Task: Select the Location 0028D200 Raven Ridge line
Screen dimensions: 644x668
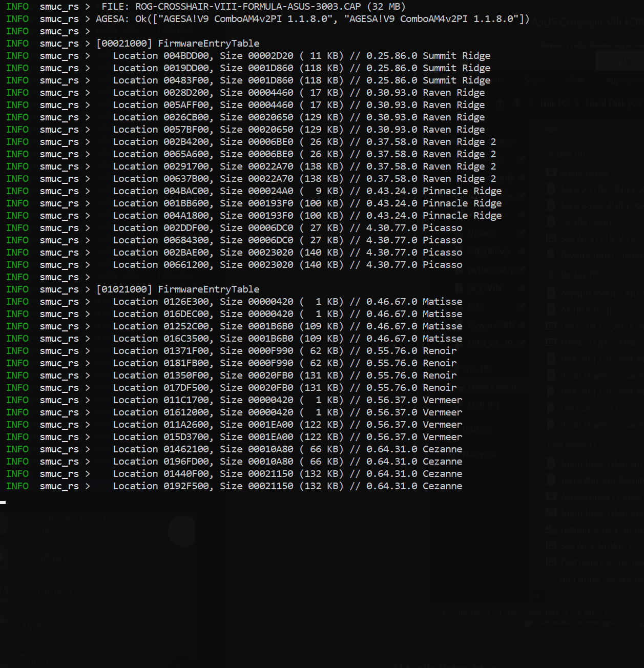Action: click(x=245, y=93)
